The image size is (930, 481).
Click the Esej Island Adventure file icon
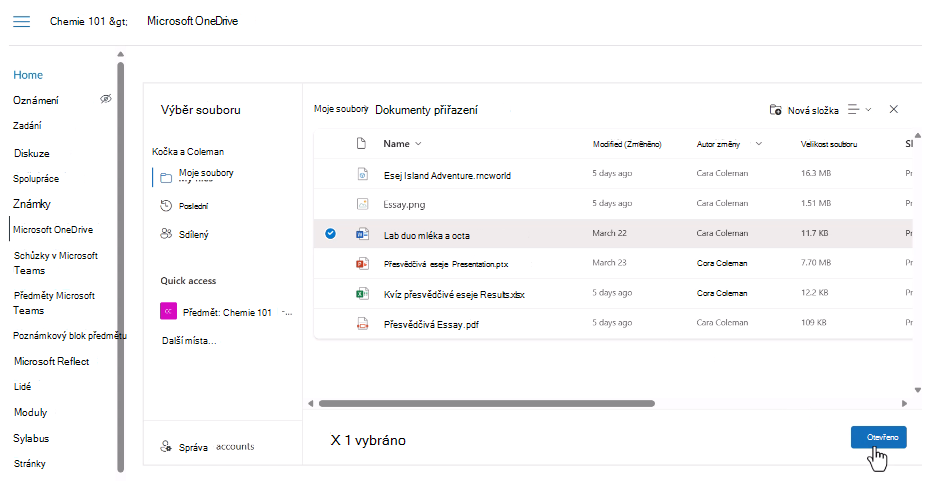coord(362,174)
